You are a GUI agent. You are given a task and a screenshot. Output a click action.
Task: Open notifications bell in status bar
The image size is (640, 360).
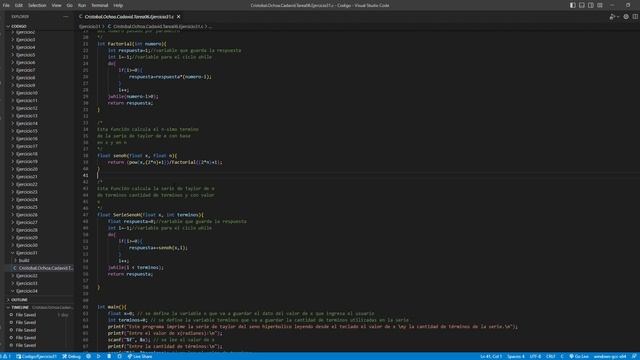634,356
